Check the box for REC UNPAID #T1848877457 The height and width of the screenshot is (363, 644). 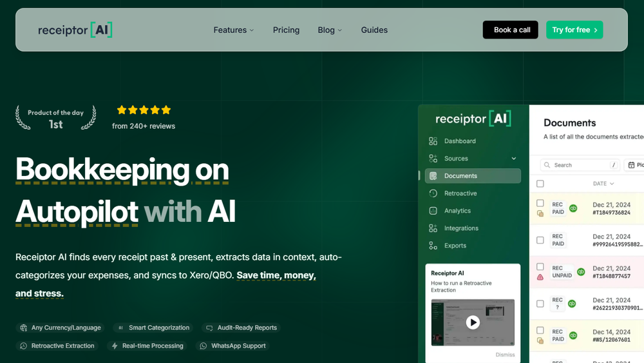pos(540,267)
